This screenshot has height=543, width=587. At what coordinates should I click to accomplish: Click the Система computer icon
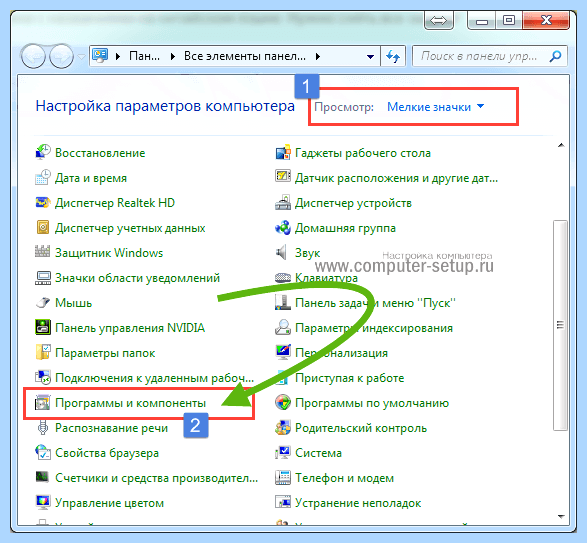[x=283, y=452]
